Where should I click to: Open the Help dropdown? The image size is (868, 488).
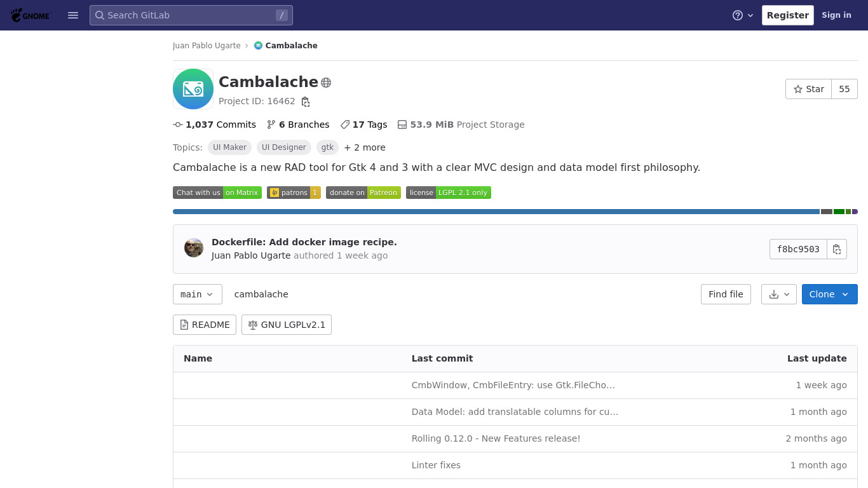(x=743, y=15)
